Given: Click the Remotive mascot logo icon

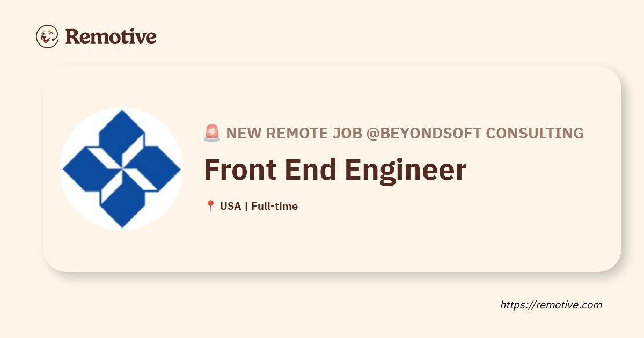Looking at the screenshot, I should point(47,36).
